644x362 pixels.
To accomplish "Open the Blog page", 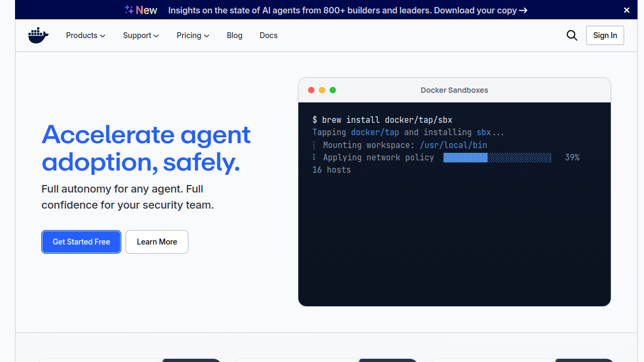I will click(x=235, y=35).
